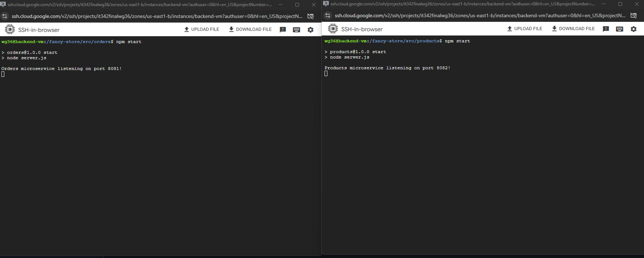Select the URL in the right window address bar
Screen dimensions: 644x258
pyautogui.click(x=480, y=15)
